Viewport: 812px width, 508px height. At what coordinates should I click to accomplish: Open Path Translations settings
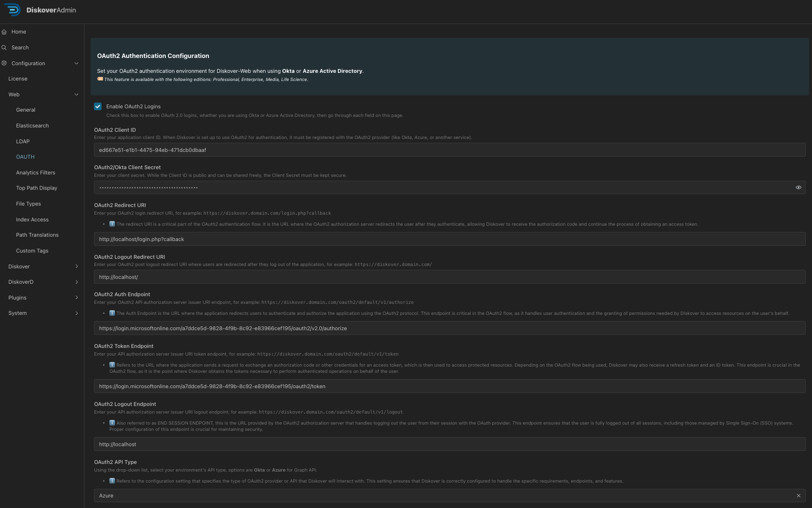37,235
